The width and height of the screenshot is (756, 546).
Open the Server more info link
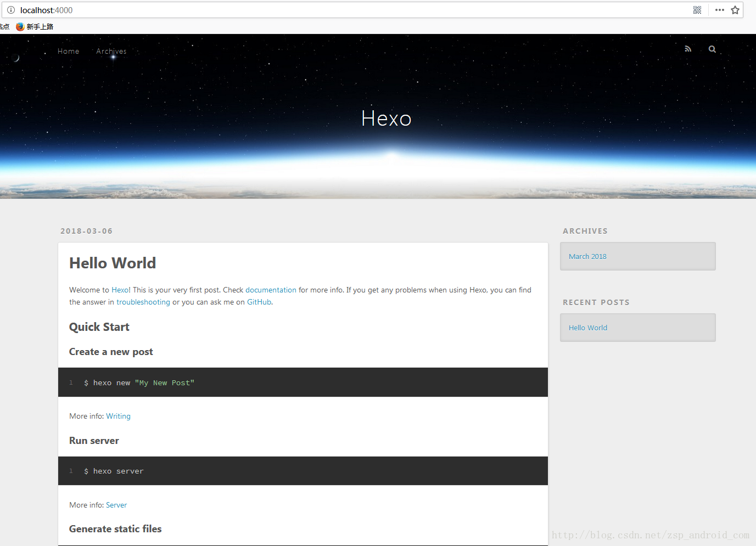point(116,505)
